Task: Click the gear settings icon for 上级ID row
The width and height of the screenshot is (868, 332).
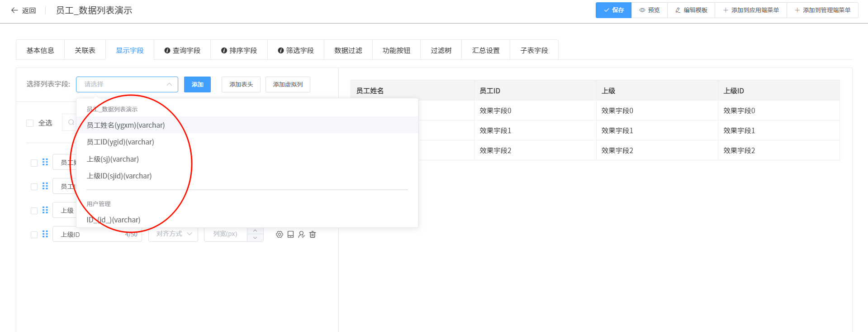Action: click(280, 234)
